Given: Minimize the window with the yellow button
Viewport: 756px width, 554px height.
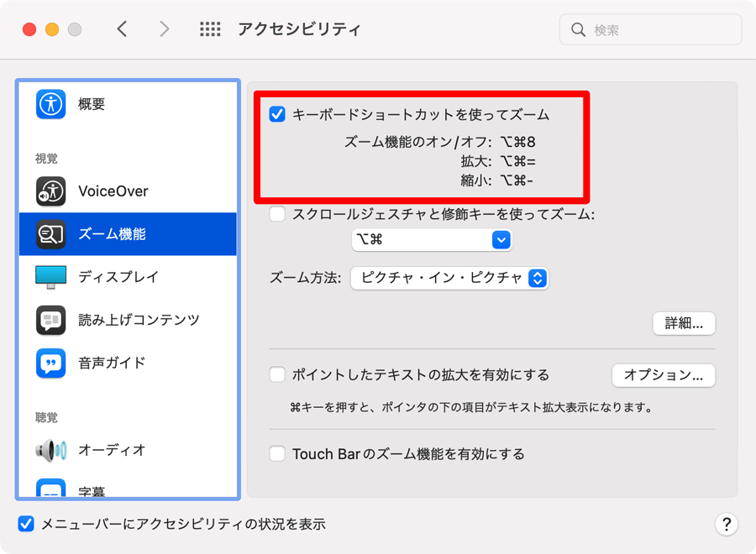Looking at the screenshot, I should [52, 29].
